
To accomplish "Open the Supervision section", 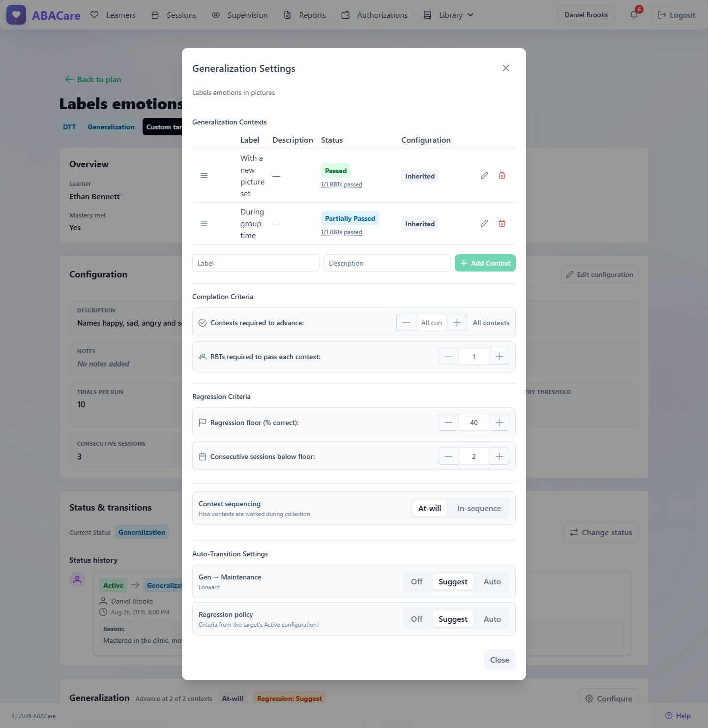I will pos(240,15).
